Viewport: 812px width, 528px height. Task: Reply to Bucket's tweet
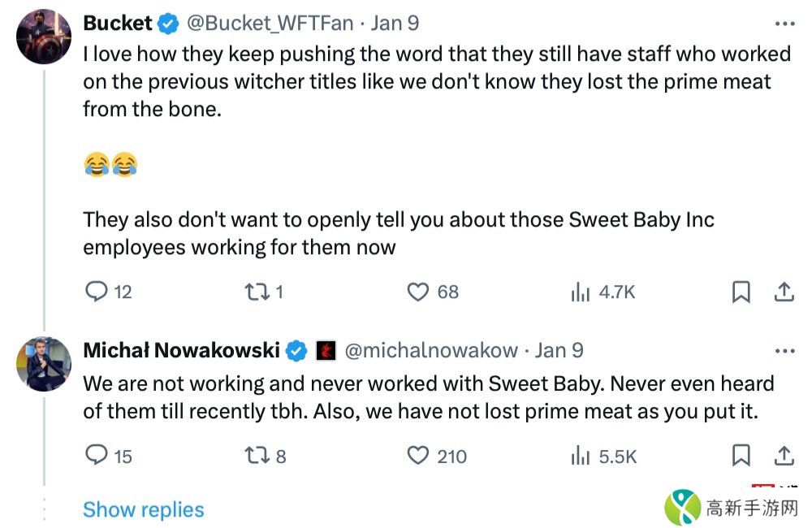97,292
